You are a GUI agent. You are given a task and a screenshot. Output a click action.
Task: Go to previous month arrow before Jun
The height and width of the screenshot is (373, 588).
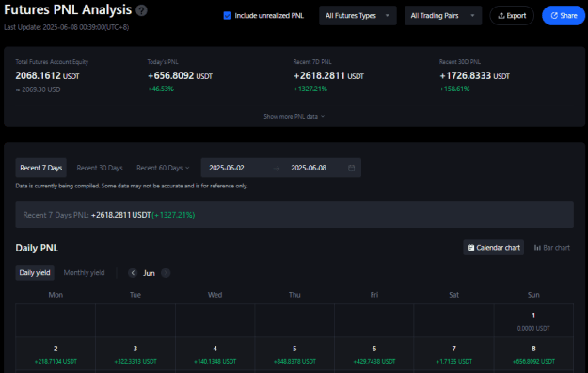(x=133, y=273)
